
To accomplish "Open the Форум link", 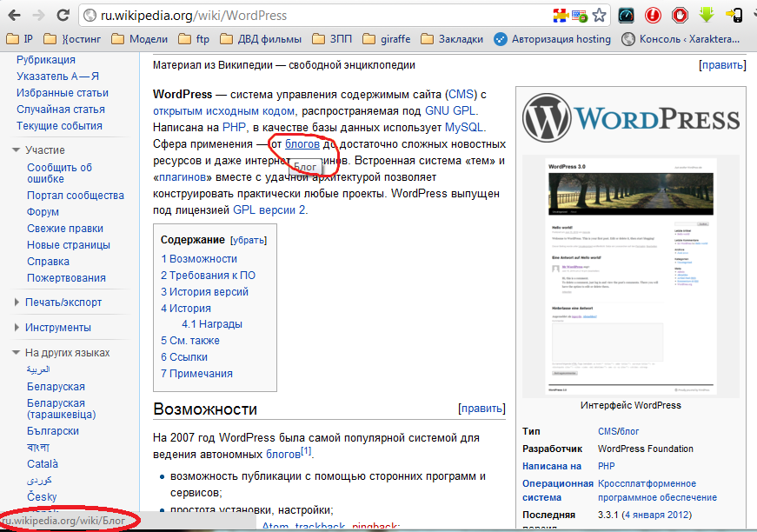I will 43,212.
